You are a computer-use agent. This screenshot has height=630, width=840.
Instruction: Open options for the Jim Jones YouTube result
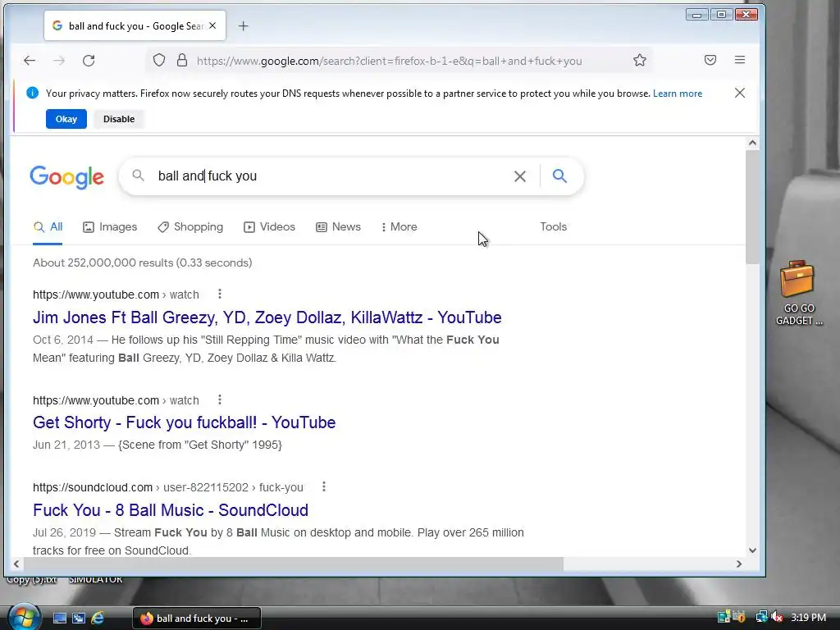coord(220,294)
